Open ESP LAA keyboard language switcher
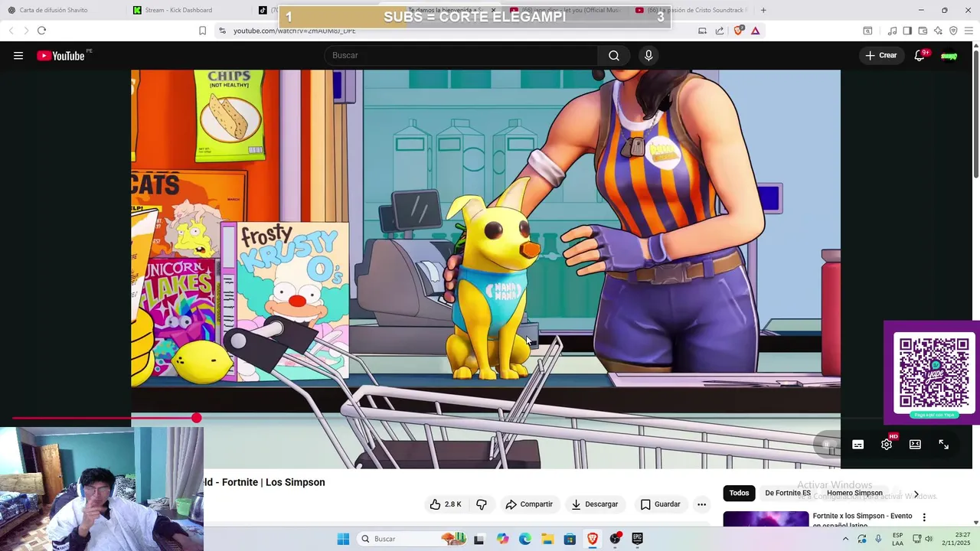This screenshot has width=980, height=551. click(897, 539)
